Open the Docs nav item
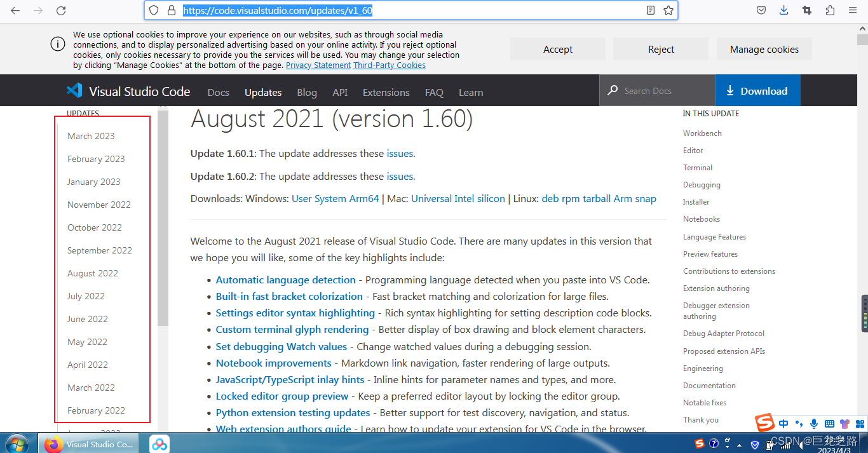 click(x=218, y=92)
